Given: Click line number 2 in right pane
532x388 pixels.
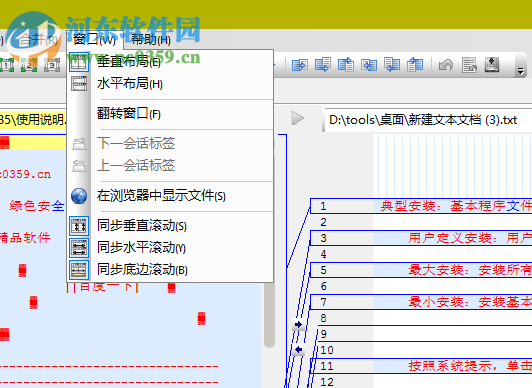Looking at the screenshot, I should 323,222.
